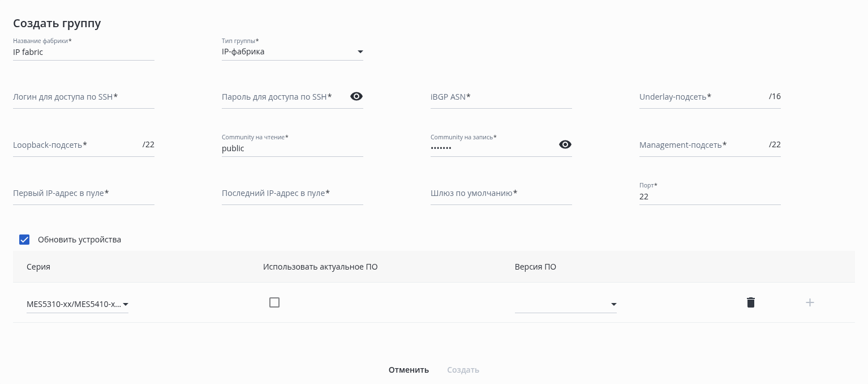
Task: Select the Шлюз по умолчанию field
Action: click(501, 194)
